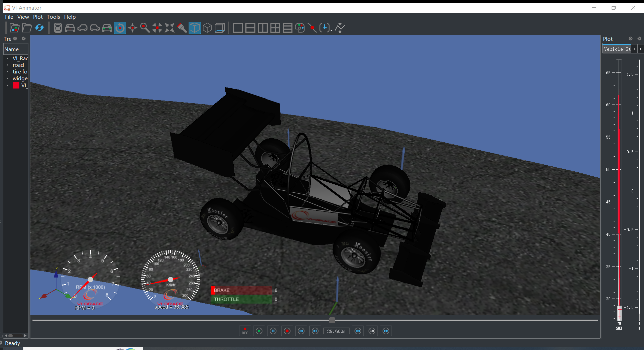
Task: Step to next frame
Action: tap(315, 331)
